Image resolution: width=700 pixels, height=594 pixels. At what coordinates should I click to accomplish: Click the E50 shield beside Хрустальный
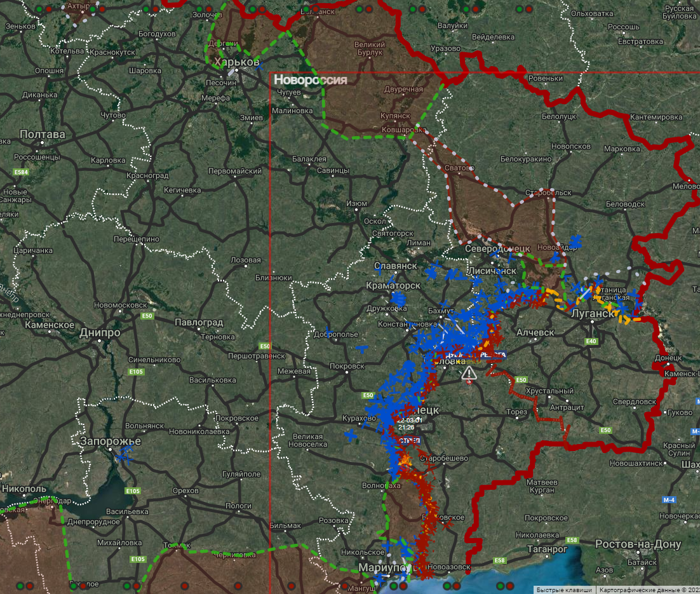point(521,380)
